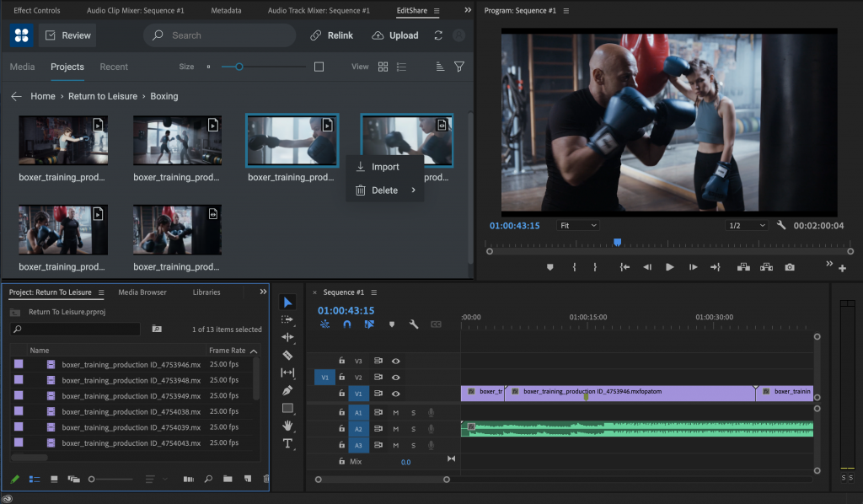The width and height of the screenshot is (863, 504).
Task: Open the Captions CC icon
Action: tap(436, 324)
